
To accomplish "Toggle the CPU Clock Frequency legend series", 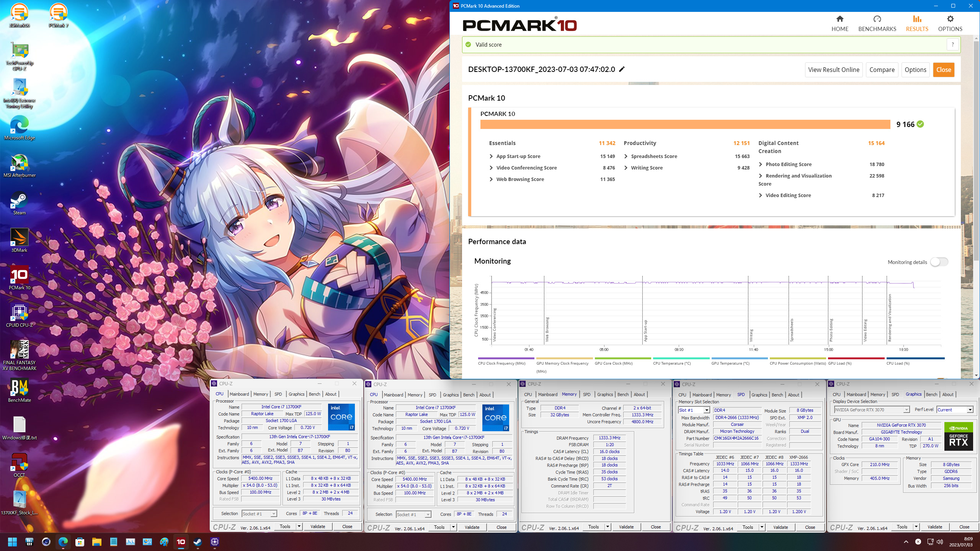I will [x=506, y=361].
